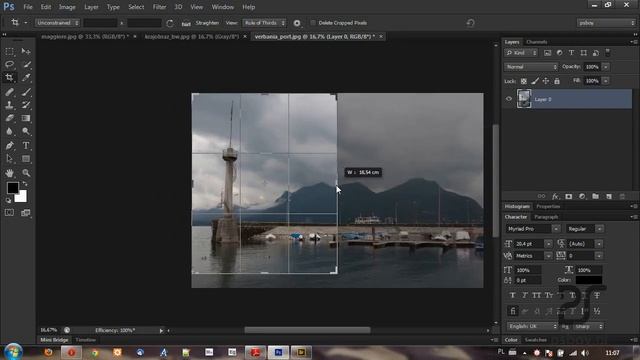Add a layer style with fx
Screen dimensions: 640x360
(555, 197)
